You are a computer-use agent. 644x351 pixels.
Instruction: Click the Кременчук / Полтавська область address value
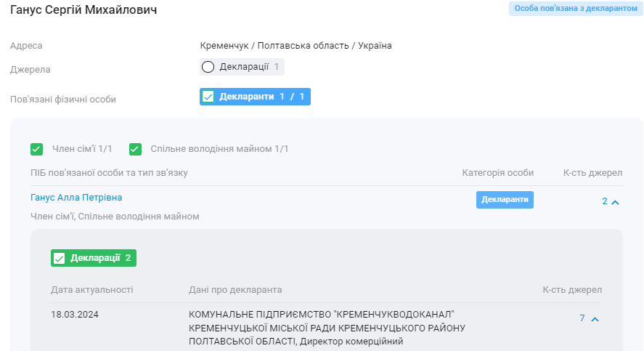295,46
